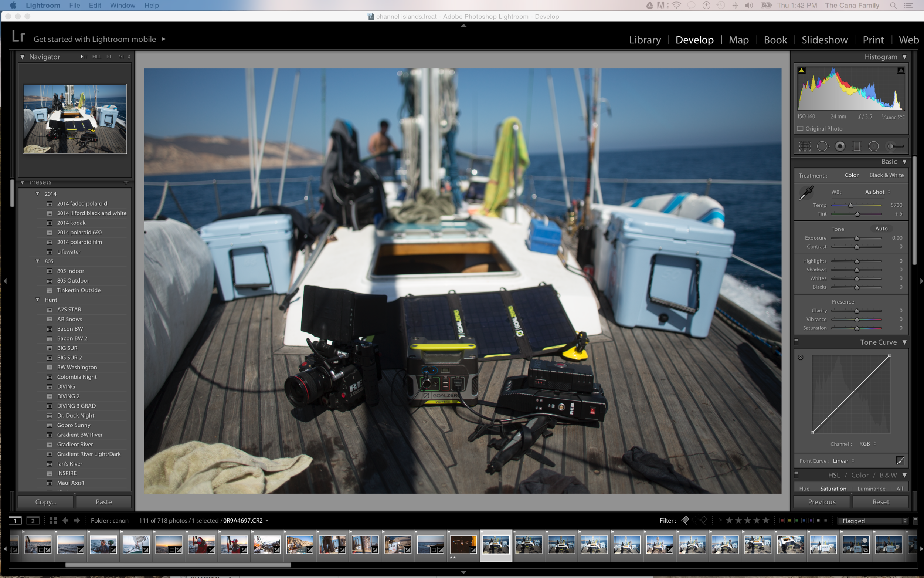The height and width of the screenshot is (578, 924).
Task: Switch to the Map module
Action: coord(738,40)
